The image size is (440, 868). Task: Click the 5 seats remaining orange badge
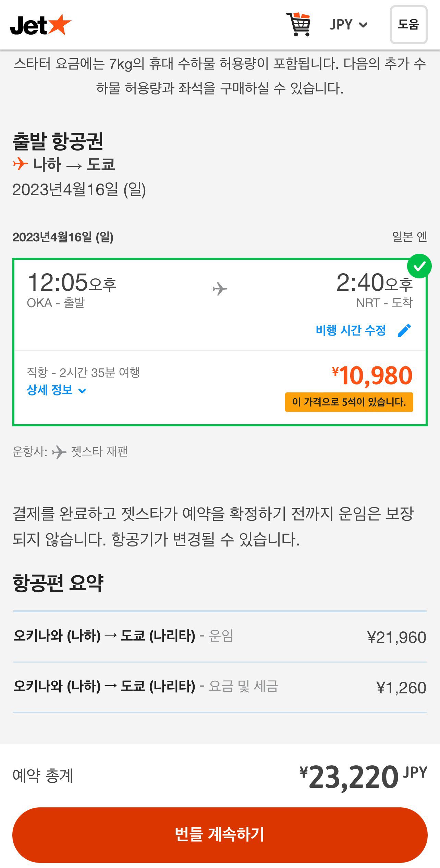point(349,402)
